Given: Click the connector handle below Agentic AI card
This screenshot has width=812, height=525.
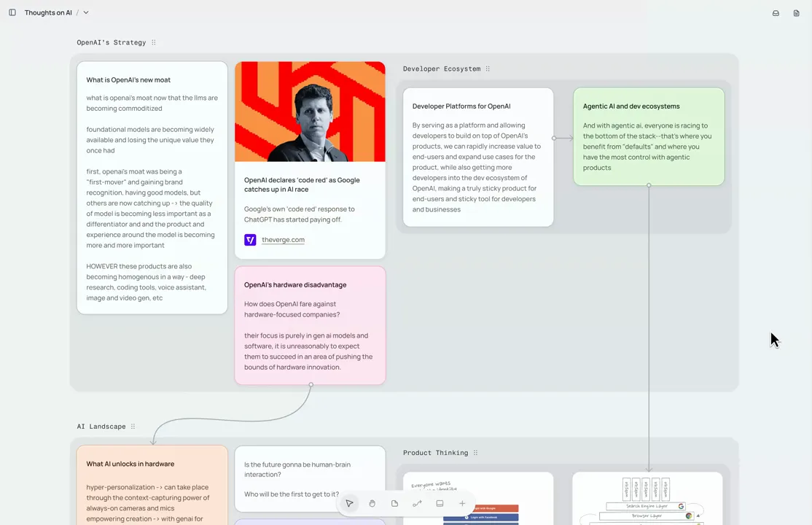Looking at the screenshot, I should [649, 185].
